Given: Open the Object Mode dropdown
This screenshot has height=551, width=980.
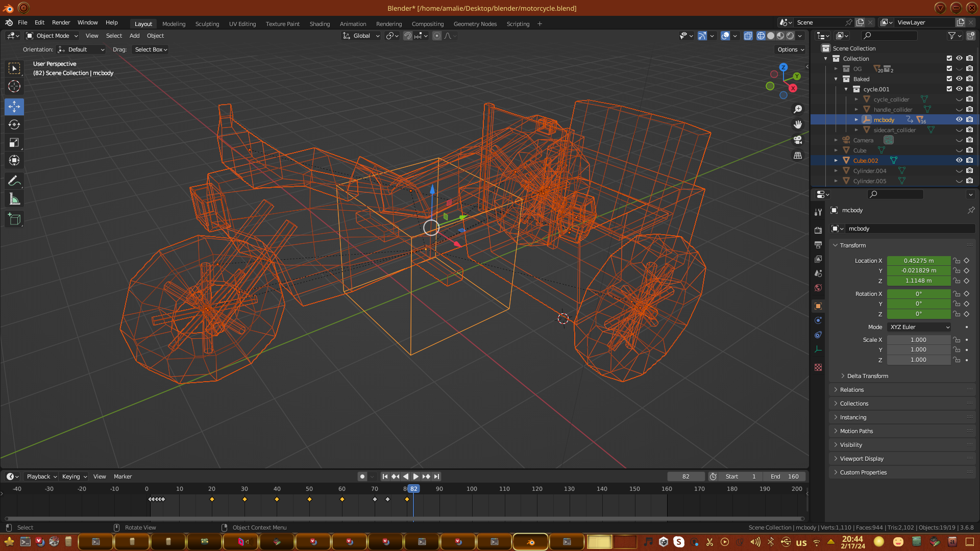Looking at the screenshot, I should (52, 36).
